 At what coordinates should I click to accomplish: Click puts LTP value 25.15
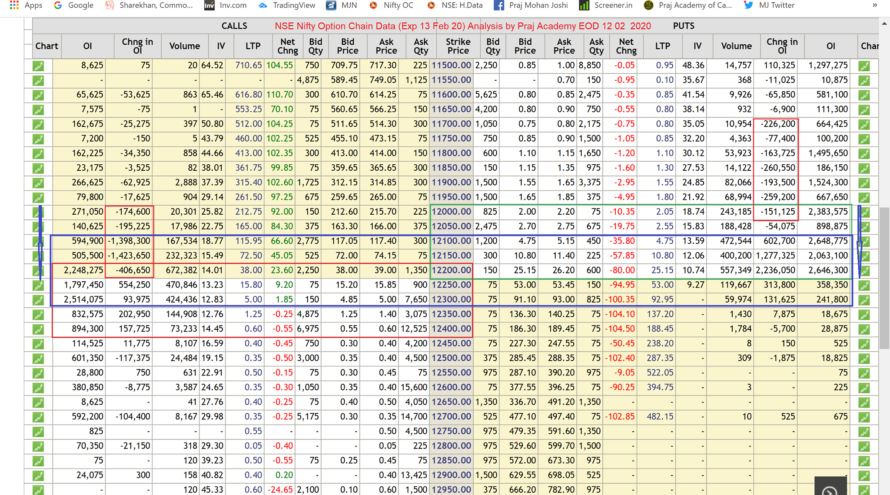pos(662,271)
